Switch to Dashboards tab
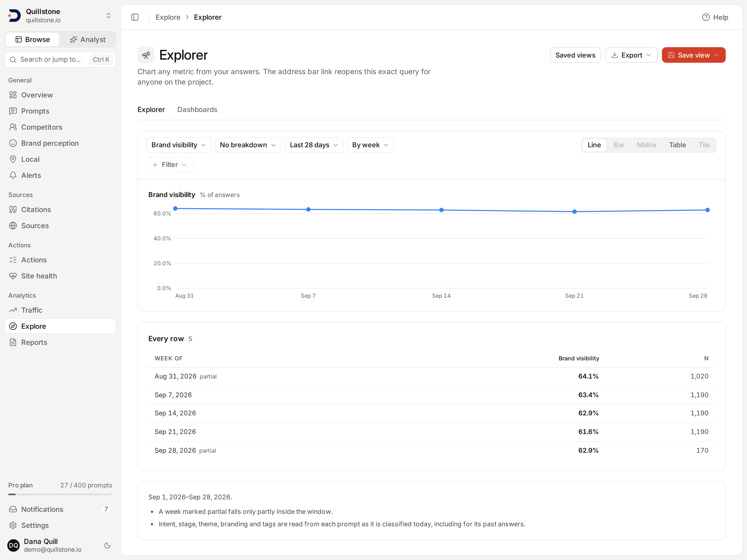The width and height of the screenshot is (747, 560). pos(197,110)
